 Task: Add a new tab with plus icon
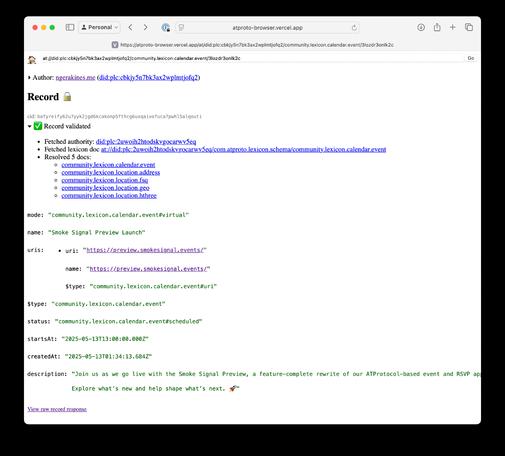[452, 27]
